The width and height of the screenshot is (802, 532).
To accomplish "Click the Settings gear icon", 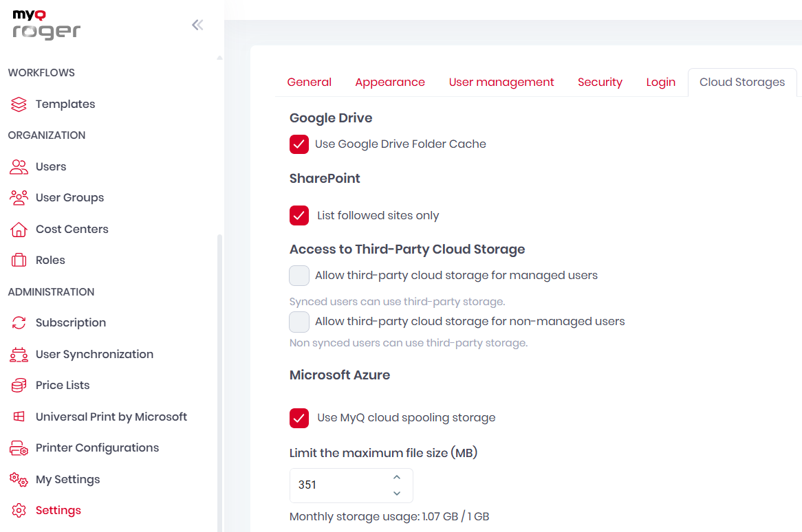I will click(x=19, y=511).
